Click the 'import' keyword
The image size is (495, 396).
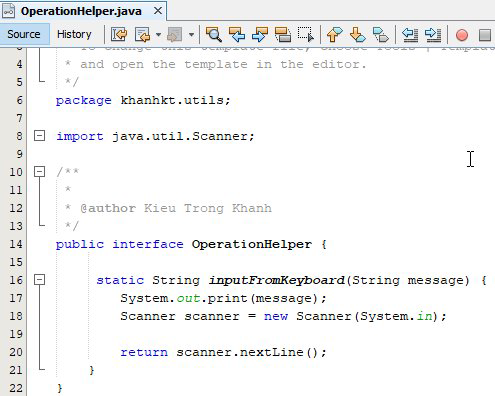pyautogui.click(x=80, y=136)
